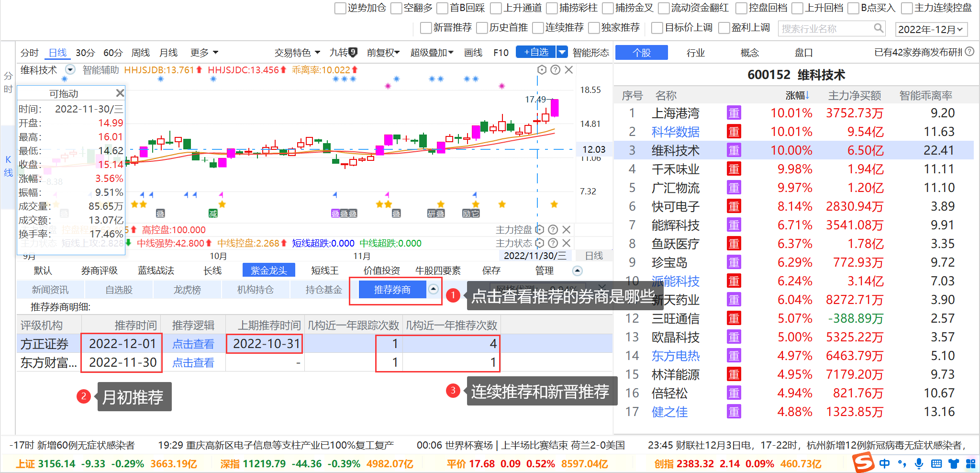Check the 捕捞彩柱 option

point(552,8)
